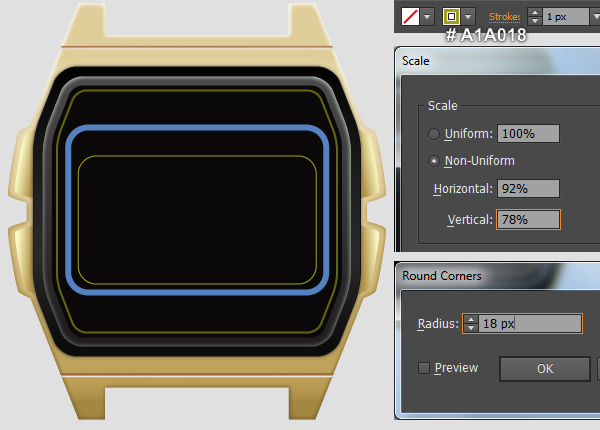
Task: Click the Uniform 100% field
Action: pyautogui.click(x=528, y=134)
